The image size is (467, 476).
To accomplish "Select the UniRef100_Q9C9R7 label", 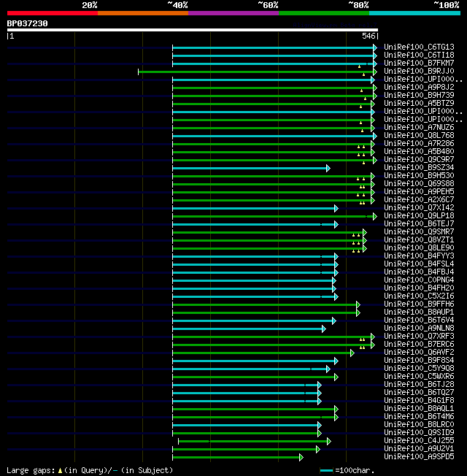I will pyautogui.click(x=419, y=159).
